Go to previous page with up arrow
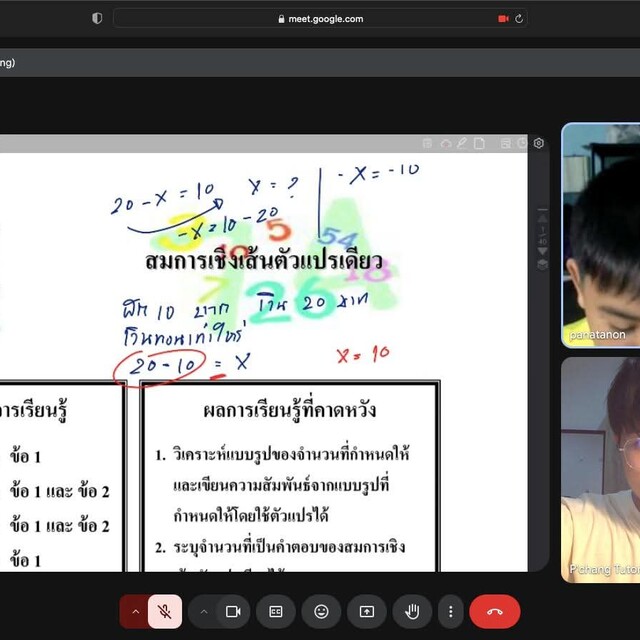Screen dimensions: 640x640 542,218
